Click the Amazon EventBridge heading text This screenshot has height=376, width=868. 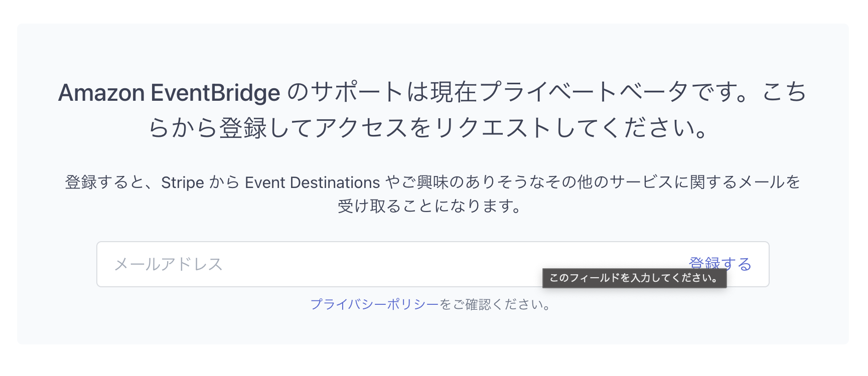click(x=169, y=93)
